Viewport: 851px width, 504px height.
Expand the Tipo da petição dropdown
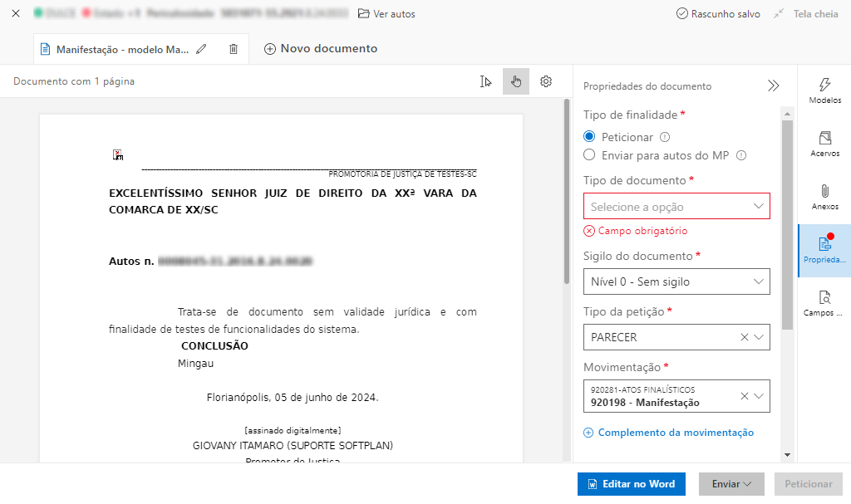[x=758, y=338]
